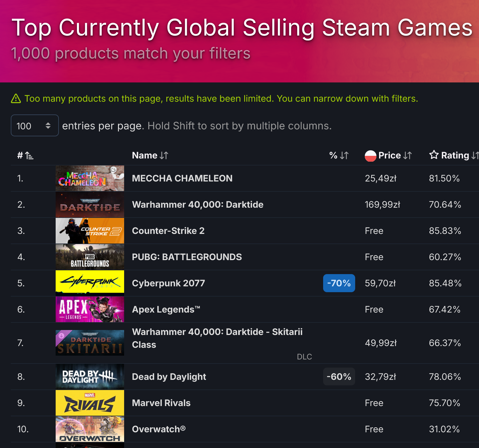Click the Skitarii DLC download badge icon
The height and width of the screenshot is (448, 479).
tap(61, 336)
